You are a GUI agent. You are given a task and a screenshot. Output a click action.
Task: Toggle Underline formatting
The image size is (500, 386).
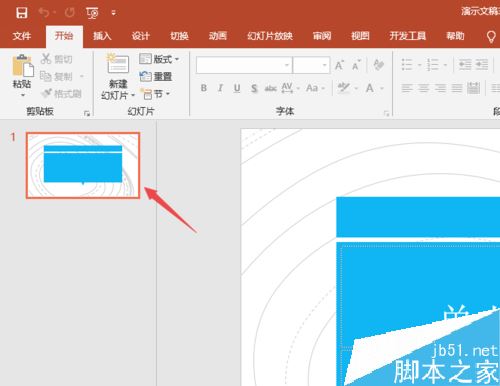[x=237, y=88]
